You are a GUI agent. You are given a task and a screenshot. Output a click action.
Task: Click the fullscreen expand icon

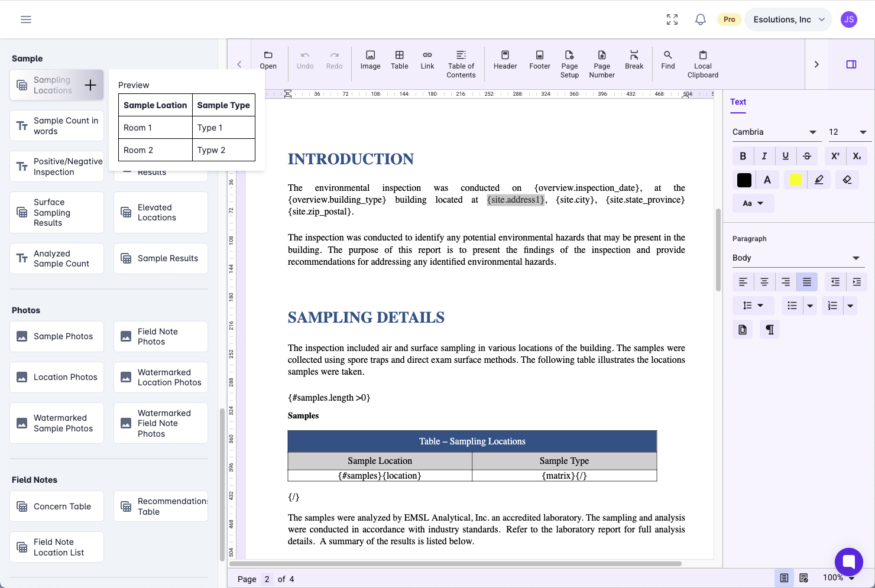point(672,20)
